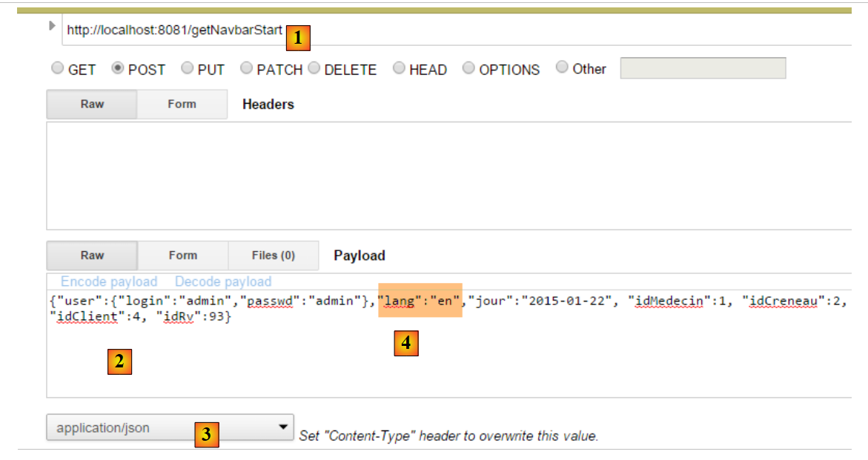Choose the HEAD method radio button
The height and width of the screenshot is (460, 868).
399,68
